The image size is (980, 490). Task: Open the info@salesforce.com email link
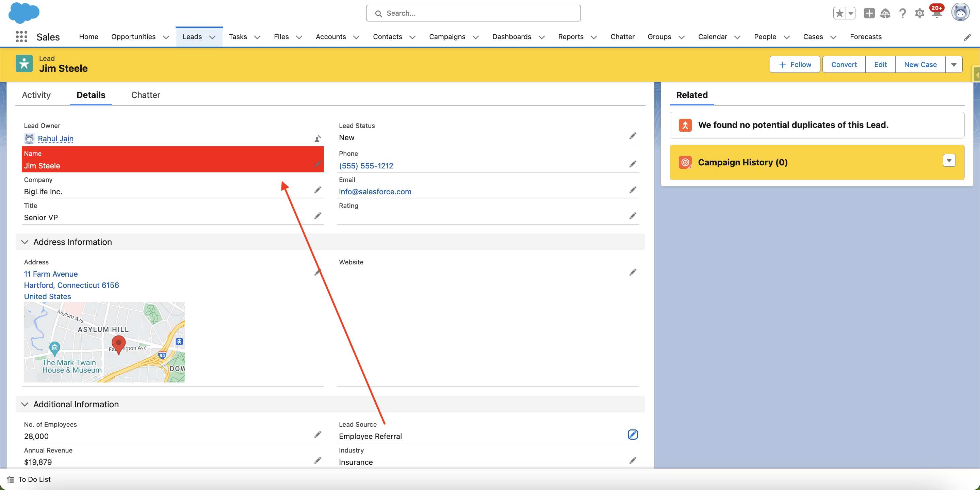375,192
